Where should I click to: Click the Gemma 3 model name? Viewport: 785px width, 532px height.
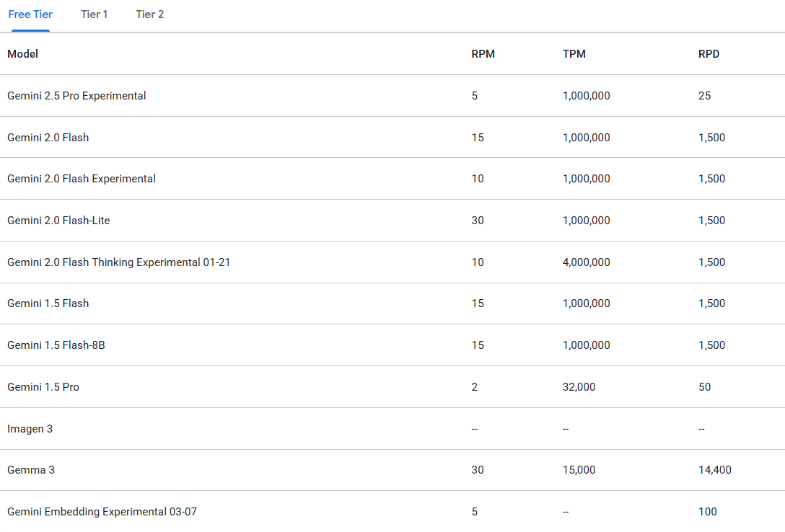[x=31, y=470]
